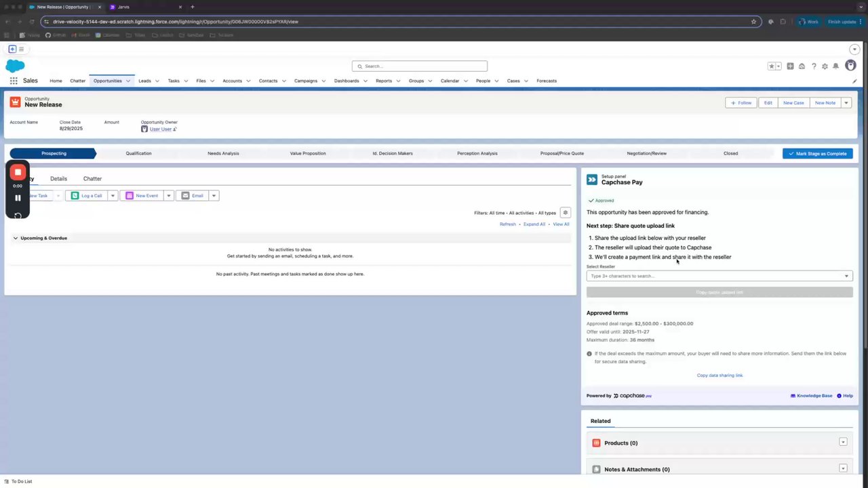Click the Trailhead guidance center icon
Viewport: 868px width, 488px height.
point(802,66)
